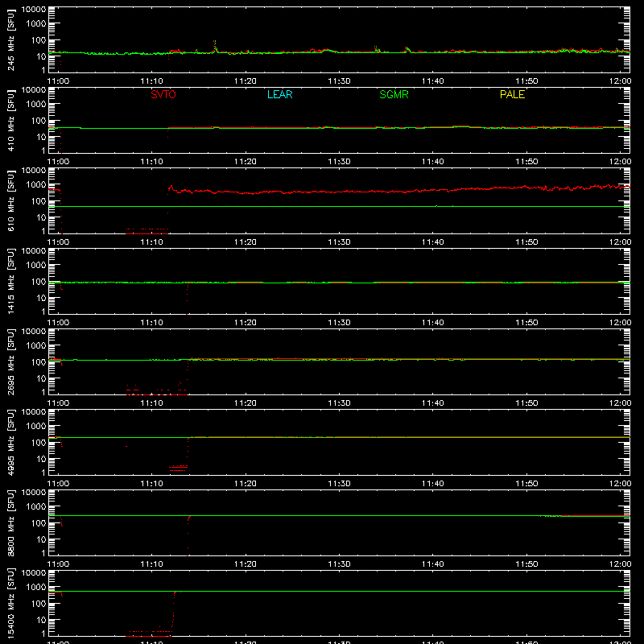644x644 pixels.
Task: Click the 1000 y-axis value of the 410 MHz panel
Action: click(x=35, y=105)
